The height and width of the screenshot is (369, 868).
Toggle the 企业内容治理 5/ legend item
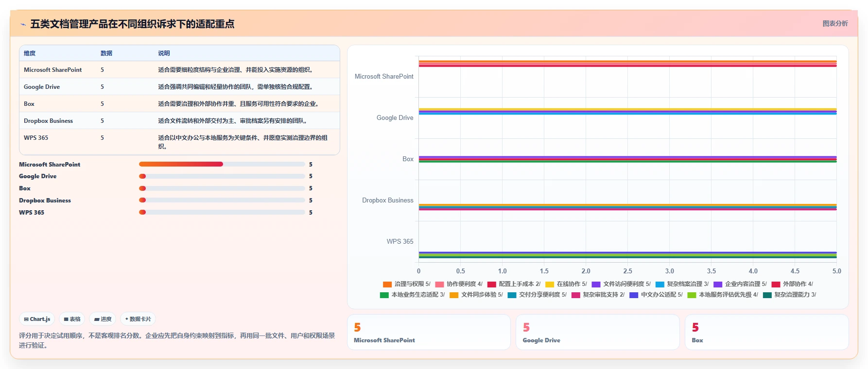740,284
